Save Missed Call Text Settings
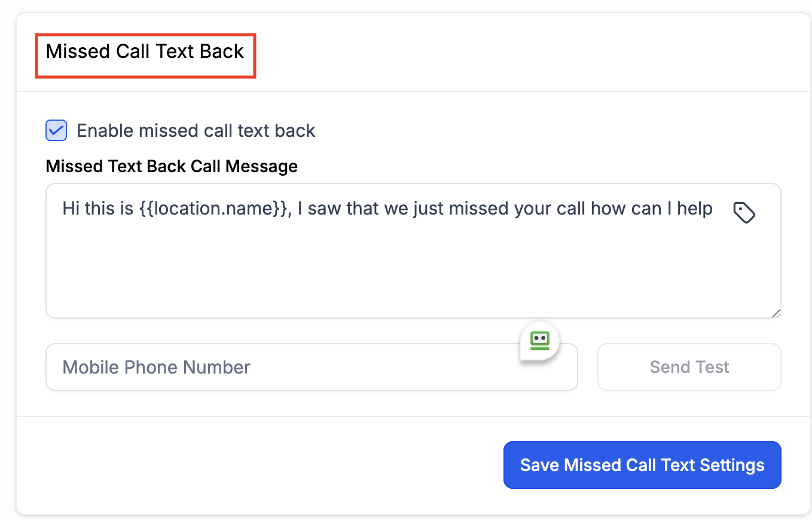Image resolution: width=812 pixels, height=520 pixels. pos(642,465)
